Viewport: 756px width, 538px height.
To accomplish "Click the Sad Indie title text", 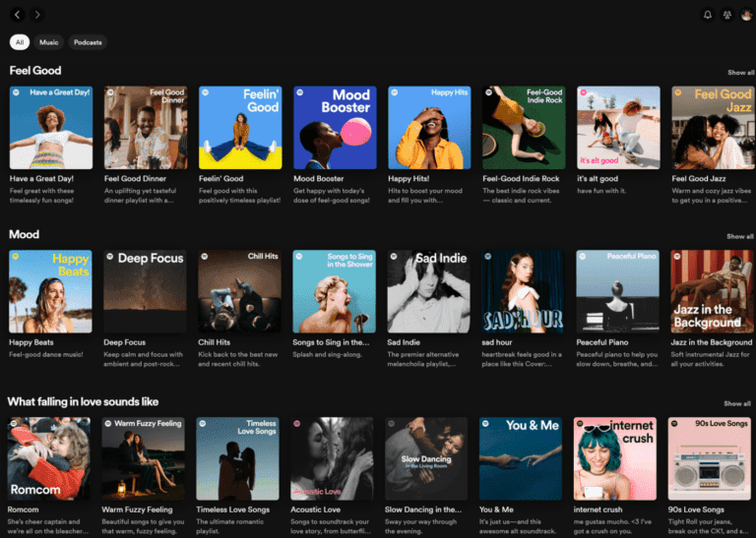I will pyautogui.click(x=404, y=342).
